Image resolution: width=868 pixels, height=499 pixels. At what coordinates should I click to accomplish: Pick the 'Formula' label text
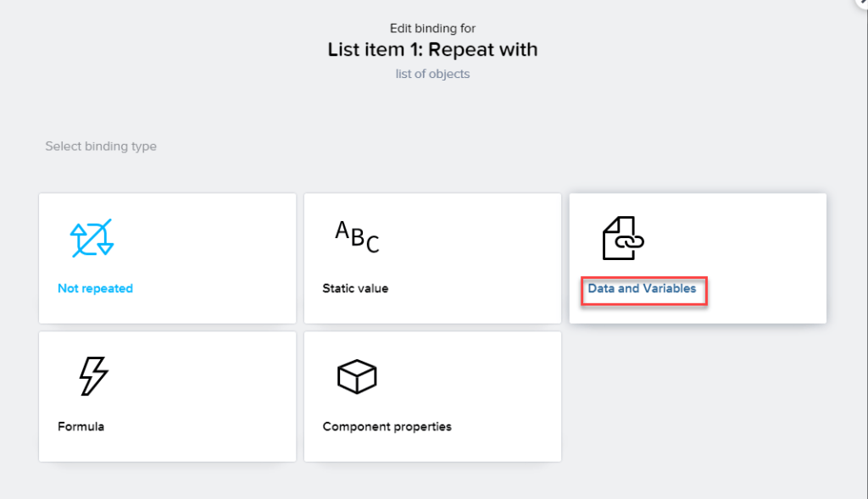tap(81, 426)
